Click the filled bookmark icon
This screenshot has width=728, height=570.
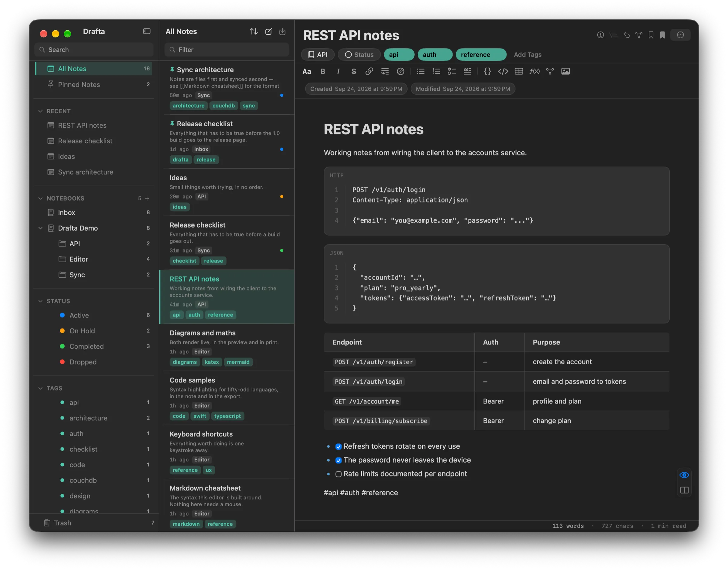(662, 35)
